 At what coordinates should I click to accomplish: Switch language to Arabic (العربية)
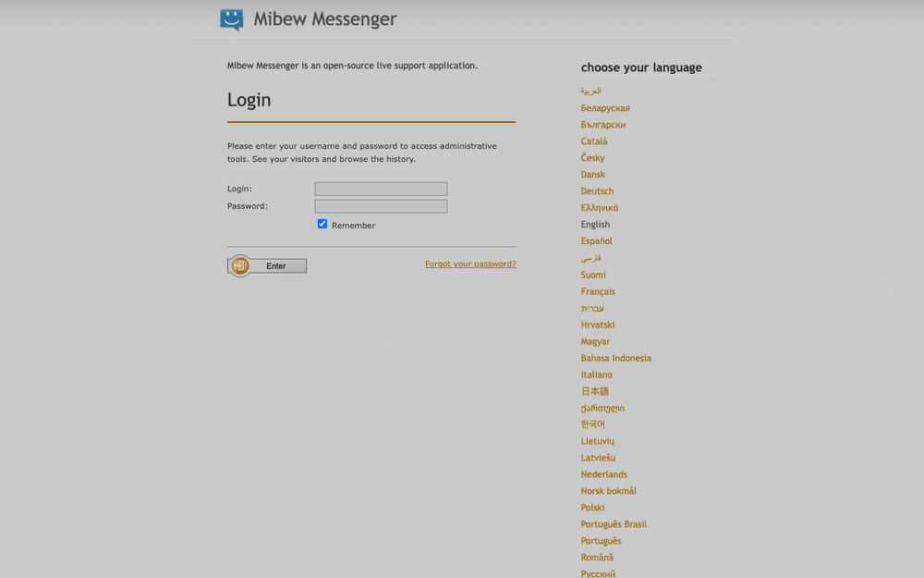pyautogui.click(x=590, y=91)
